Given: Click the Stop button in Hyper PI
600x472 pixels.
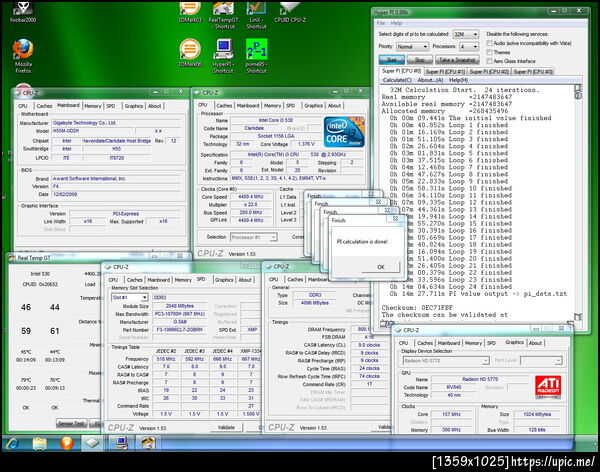Looking at the screenshot, I should 420,60.
